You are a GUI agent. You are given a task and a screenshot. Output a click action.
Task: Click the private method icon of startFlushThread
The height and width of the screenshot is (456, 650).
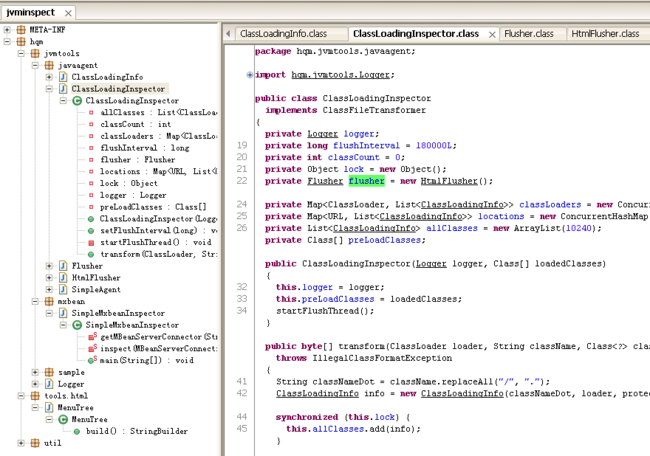(x=91, y=243)
